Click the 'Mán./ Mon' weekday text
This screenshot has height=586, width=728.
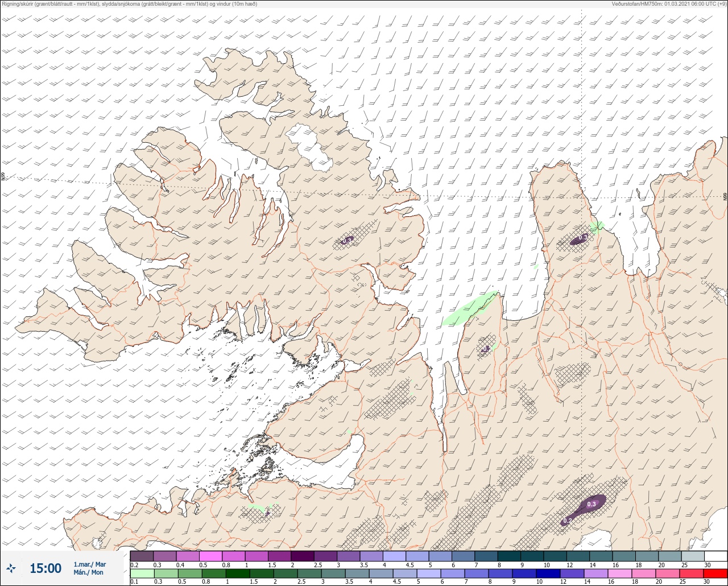point(89,572)
